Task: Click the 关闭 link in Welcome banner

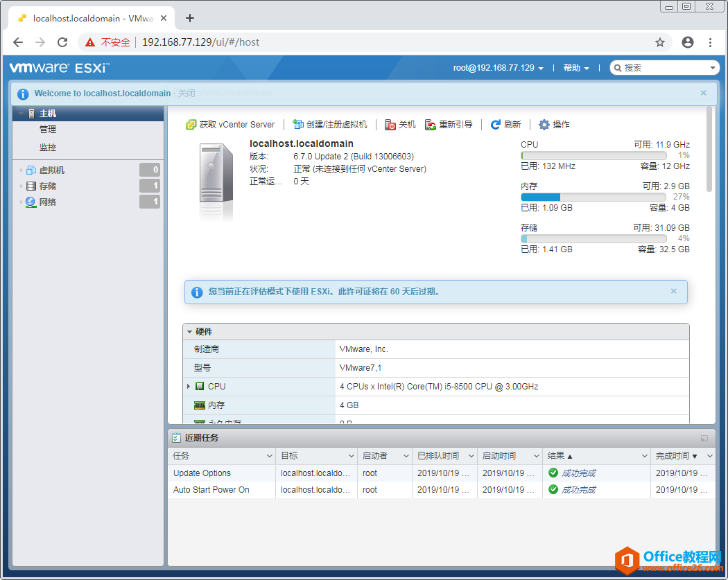Action: coord(187,94)
